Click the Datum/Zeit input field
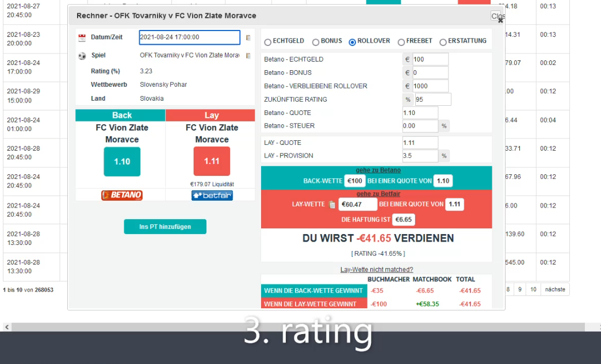Viewport: 601px width, 364px height. tap(189, 37)
